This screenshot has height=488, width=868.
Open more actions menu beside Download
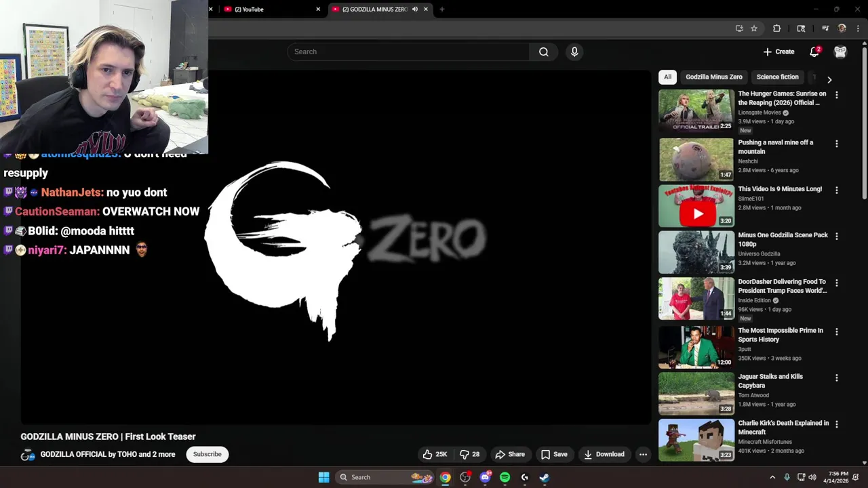click(x=643, y=454)
